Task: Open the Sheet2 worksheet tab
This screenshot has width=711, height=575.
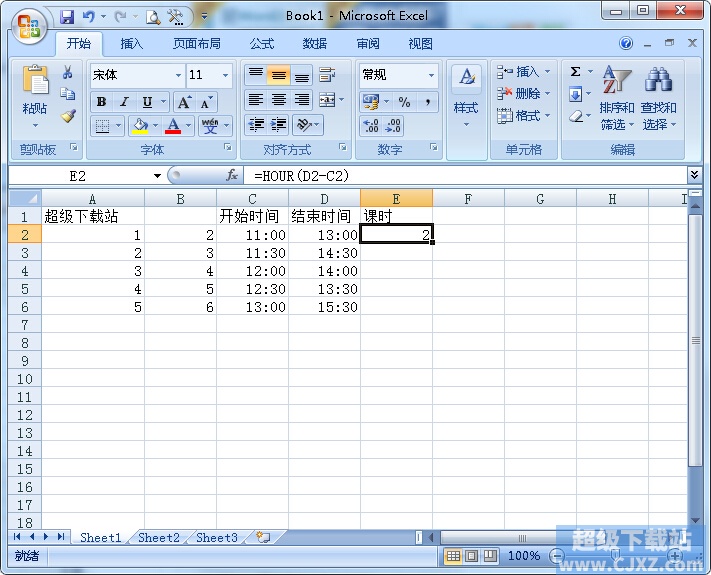Action: tap(159, 537)
